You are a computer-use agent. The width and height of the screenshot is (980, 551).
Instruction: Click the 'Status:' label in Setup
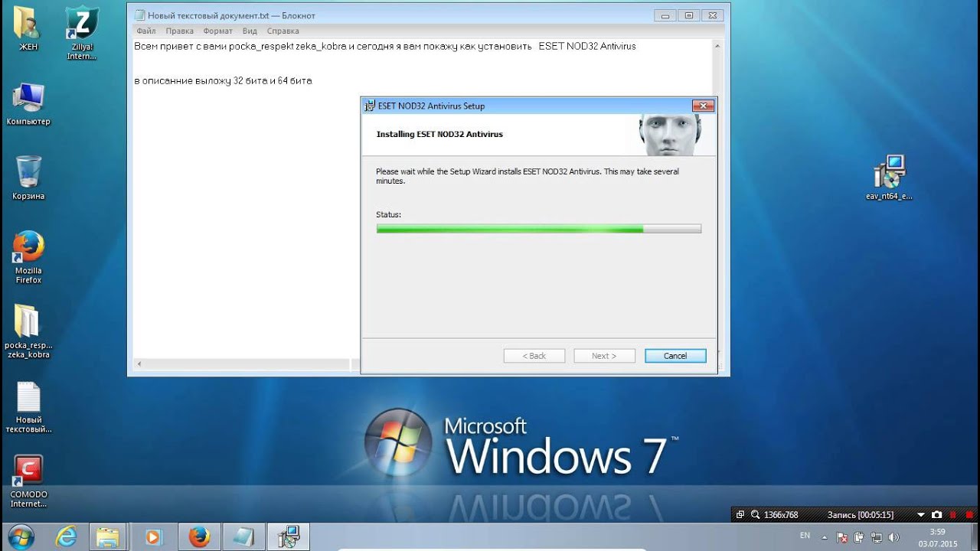click(x=388, y=215)
